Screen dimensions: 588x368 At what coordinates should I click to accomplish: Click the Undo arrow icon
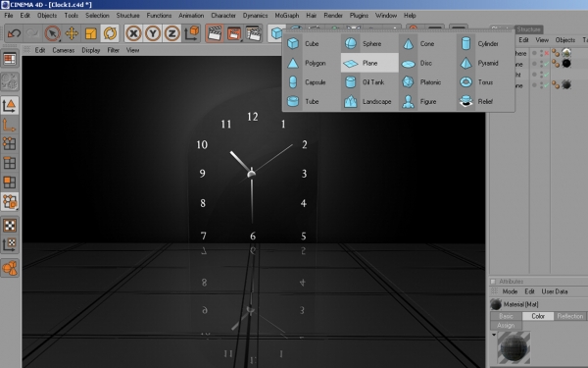[x=14, y=33]
